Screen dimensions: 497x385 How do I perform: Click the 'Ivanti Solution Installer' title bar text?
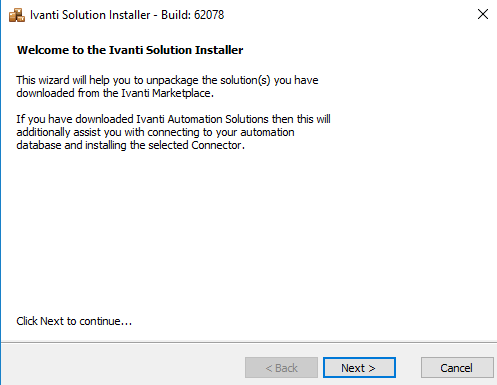pyautogui.click(x=90, y=15)
